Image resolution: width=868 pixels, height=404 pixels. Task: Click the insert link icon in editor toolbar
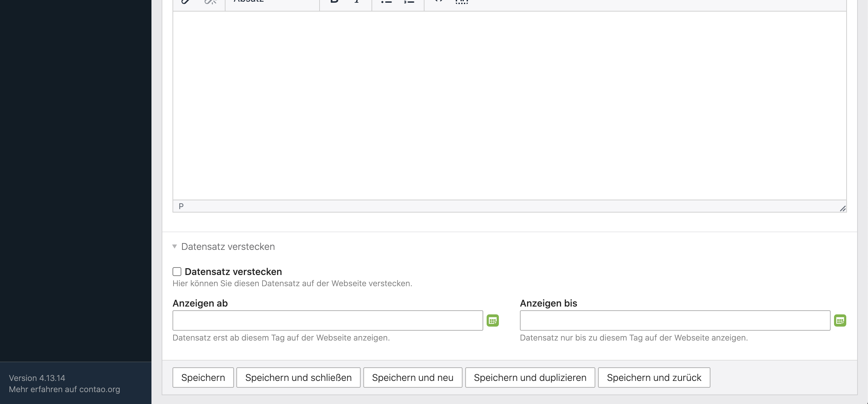point(186,2)
